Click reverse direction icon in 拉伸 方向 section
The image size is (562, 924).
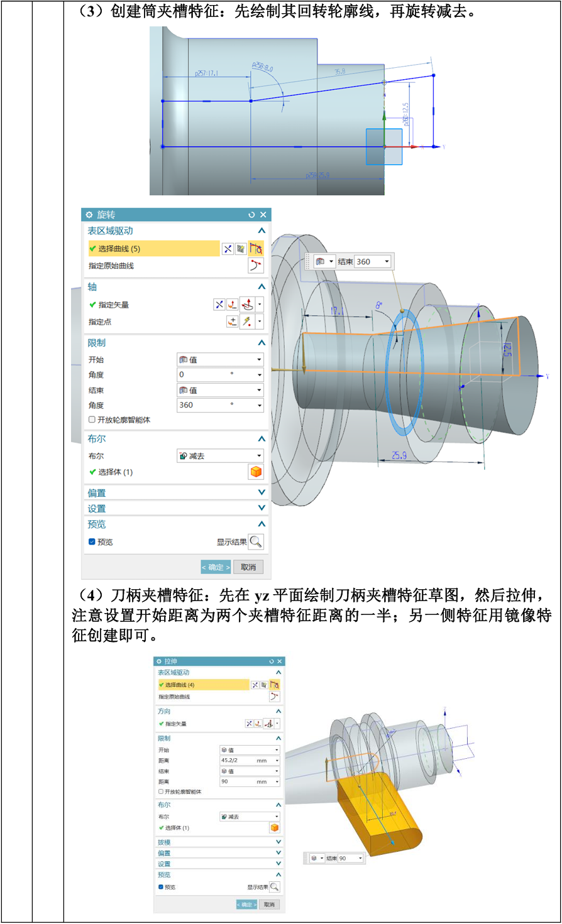pyautogui.click(x=249, y=724)
